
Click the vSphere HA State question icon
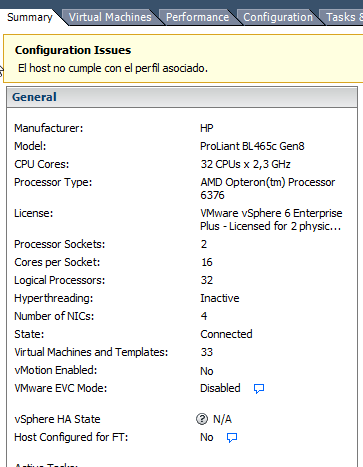pyautogui.click(x=202, y=419)
